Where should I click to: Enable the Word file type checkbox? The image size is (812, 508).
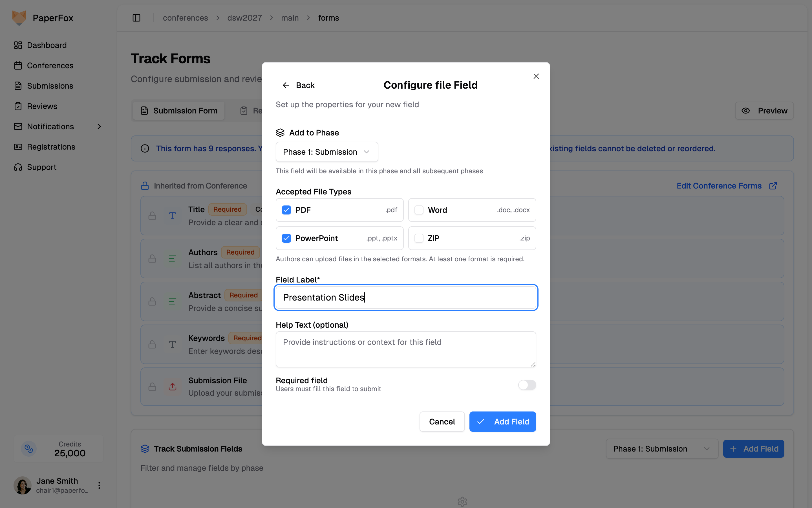(419, 210)
